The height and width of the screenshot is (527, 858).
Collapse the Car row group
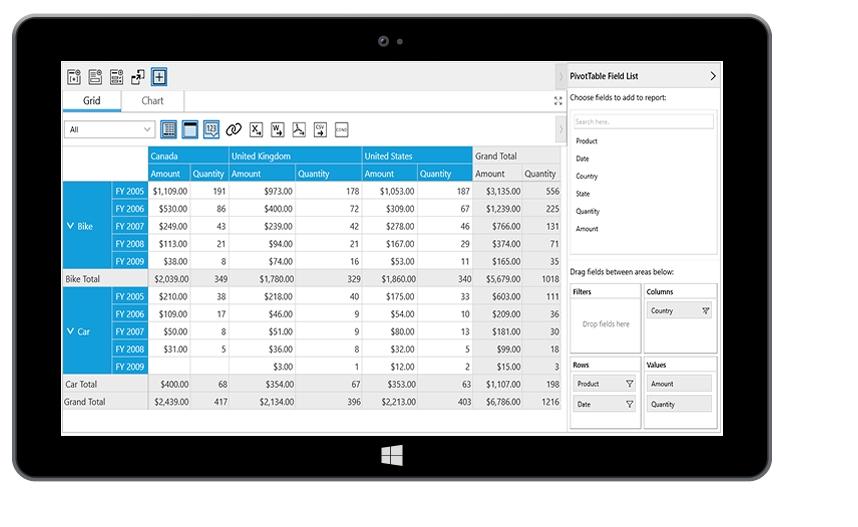(70, 331)
